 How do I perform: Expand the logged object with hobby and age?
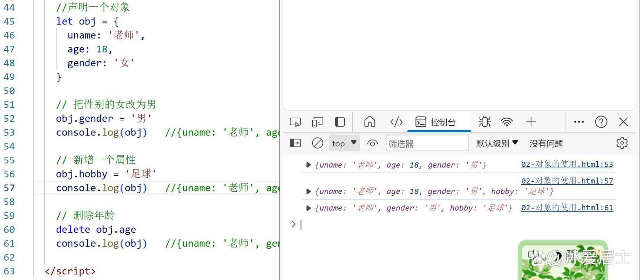[308, 191]
